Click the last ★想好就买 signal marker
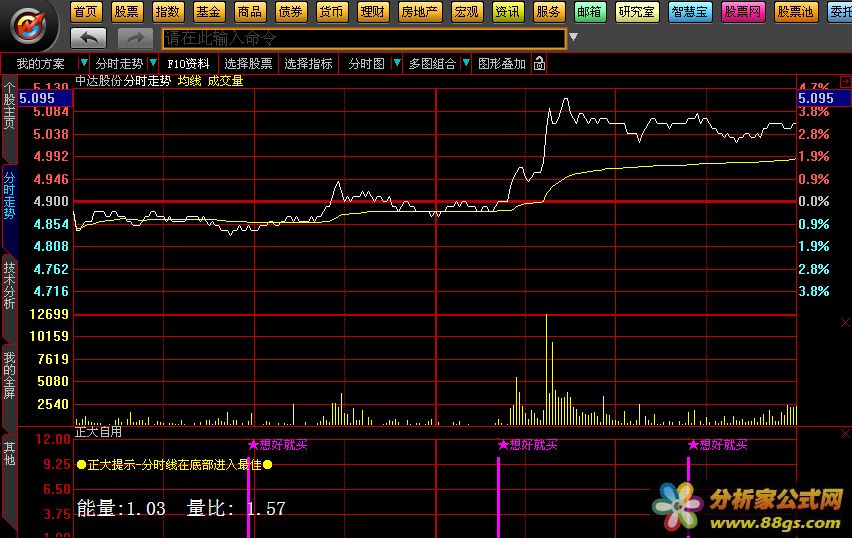This screenshot has width=852, height=538. [718, 445]
